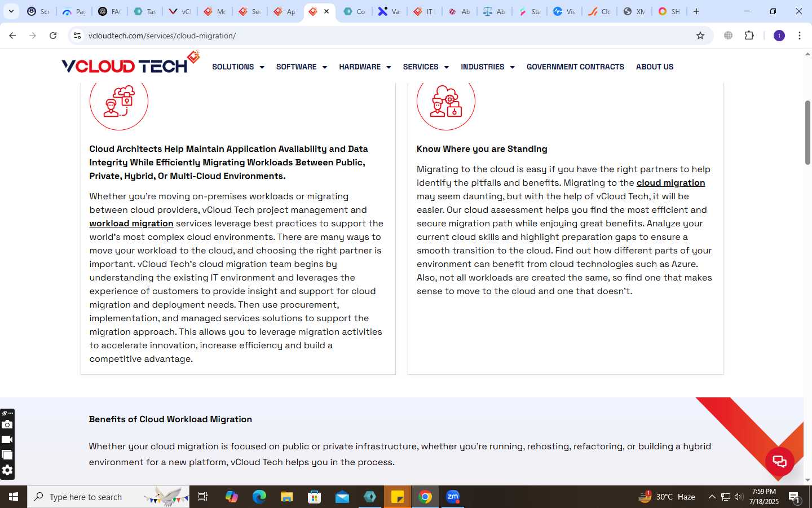
Task: Open the Windows Start menu
Action: coord(14,497)
